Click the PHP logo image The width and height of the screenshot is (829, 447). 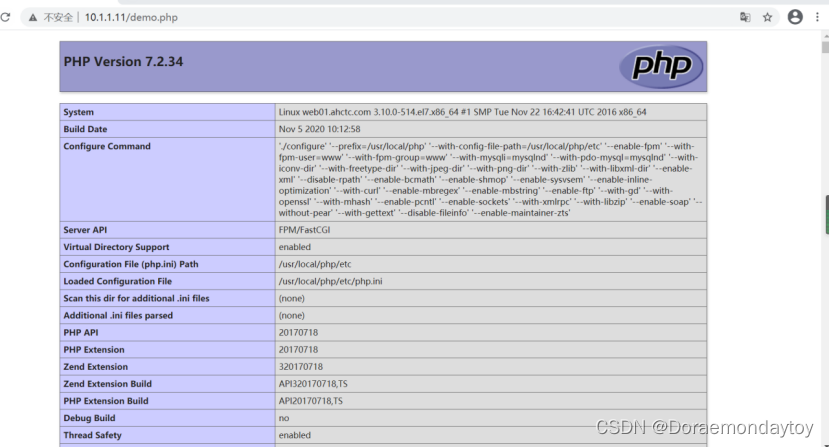[x=661, y=66]
